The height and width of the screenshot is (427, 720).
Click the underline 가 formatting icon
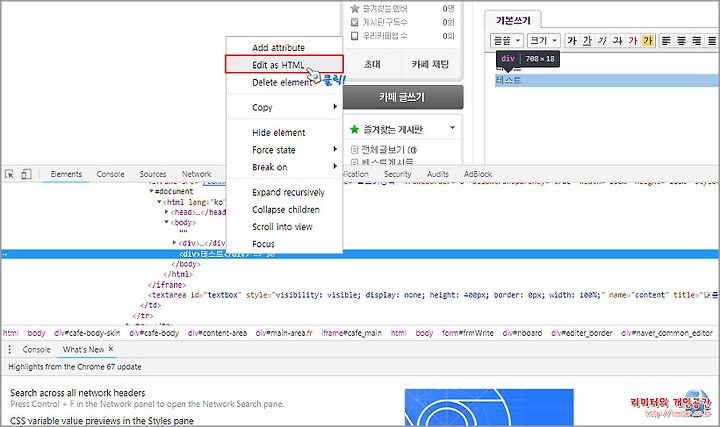click(587, 40)
